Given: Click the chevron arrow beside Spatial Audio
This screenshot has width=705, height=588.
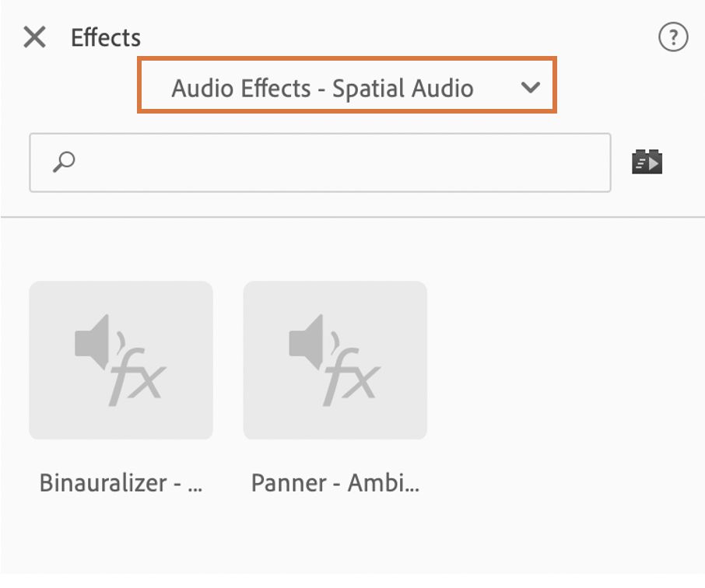Looking at the screenshot, I should point(531,88).
